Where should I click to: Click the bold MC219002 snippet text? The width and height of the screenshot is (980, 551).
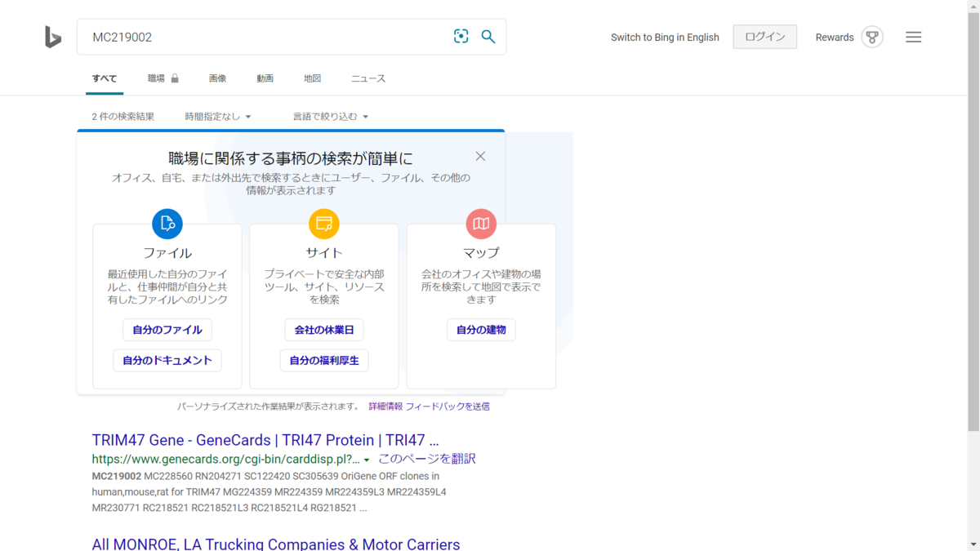coord(117,476)
